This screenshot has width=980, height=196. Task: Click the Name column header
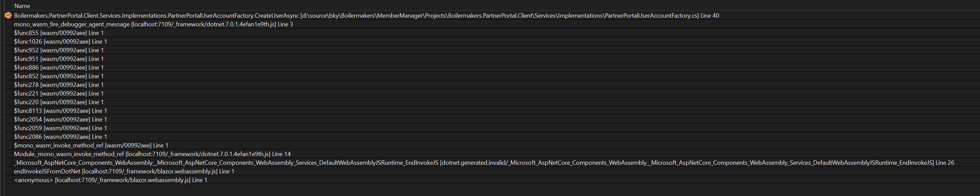[x=22, y=6]
